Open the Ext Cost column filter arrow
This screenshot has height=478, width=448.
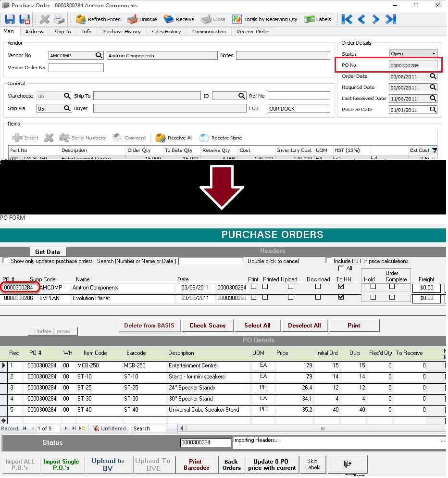435,150
